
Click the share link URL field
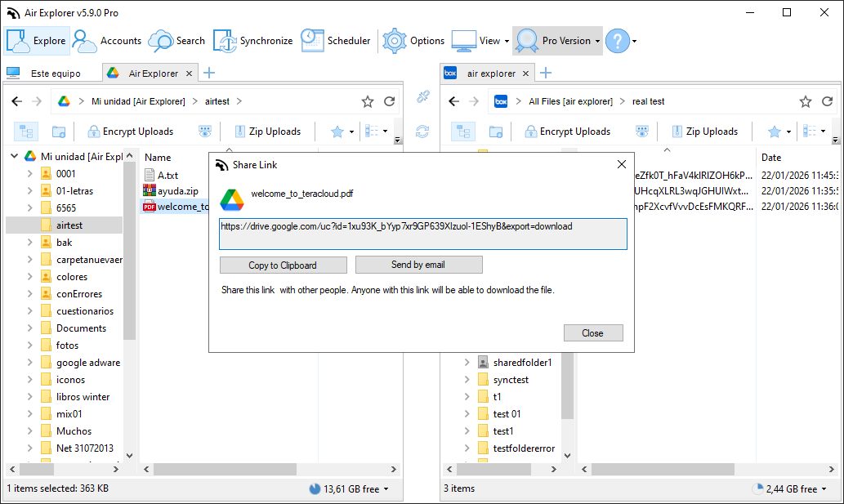point(422,234)
